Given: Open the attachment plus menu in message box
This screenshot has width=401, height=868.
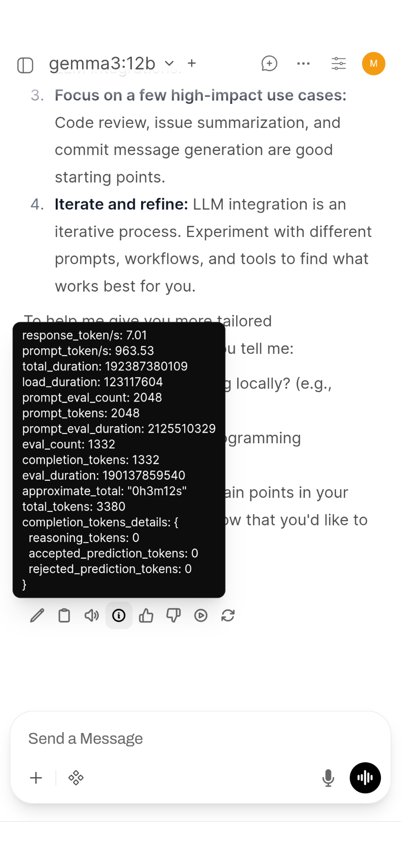Looking at the screenshot, I should pyautogui.click(x=36, y=778).
